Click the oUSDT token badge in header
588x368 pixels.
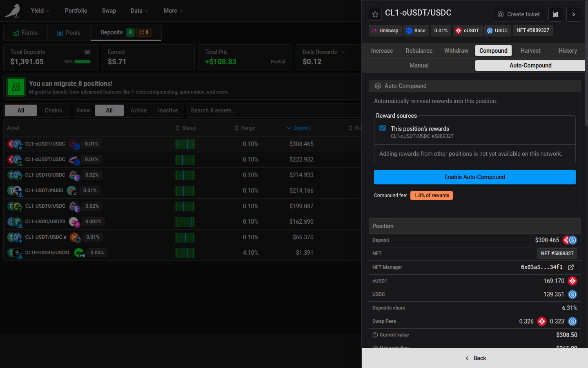(x=467, y=31)
